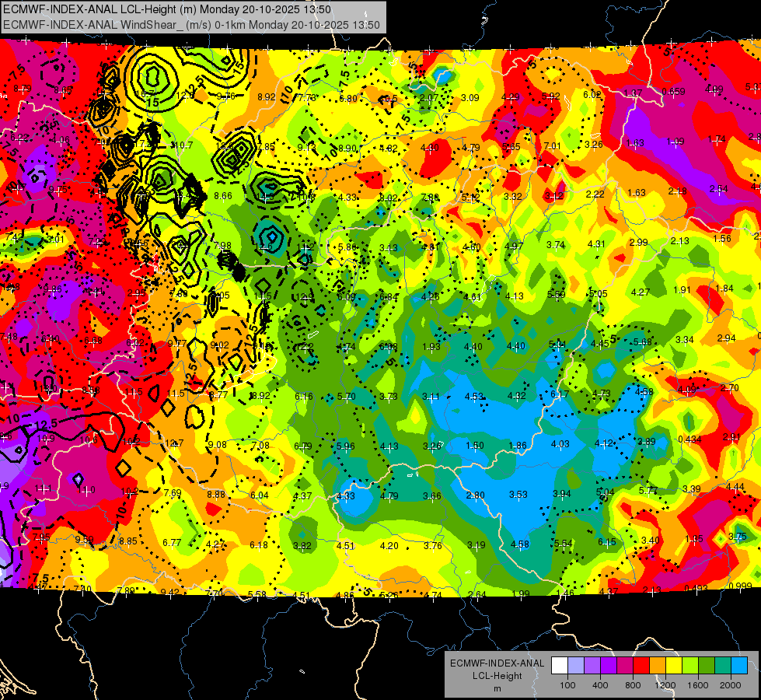Select the lime green legend swatch
This screenshot has width=761, height=700.
pos(690,666)
